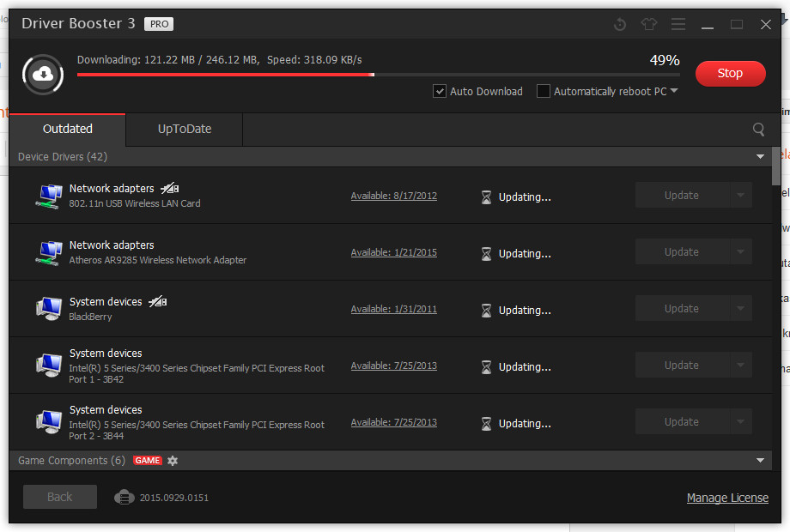The height and width of the screenshot is (532, 790).
Task: Click the database version icon at bottom
Action: click(124, 498)
